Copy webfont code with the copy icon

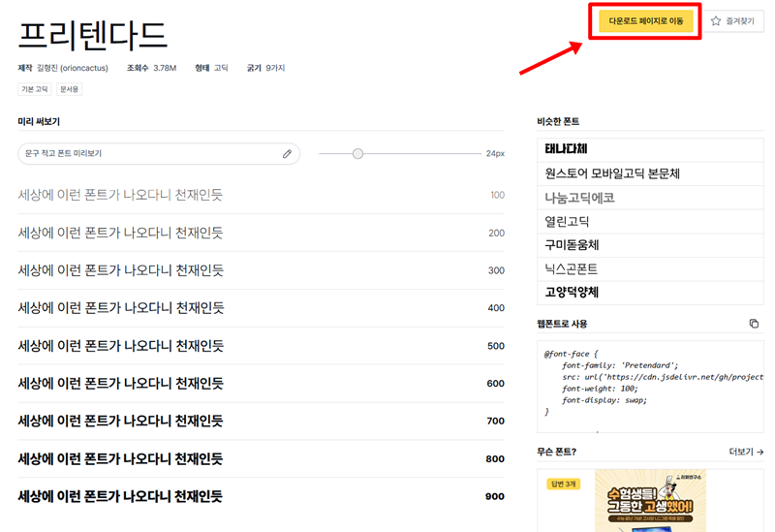tap(754, 324)
